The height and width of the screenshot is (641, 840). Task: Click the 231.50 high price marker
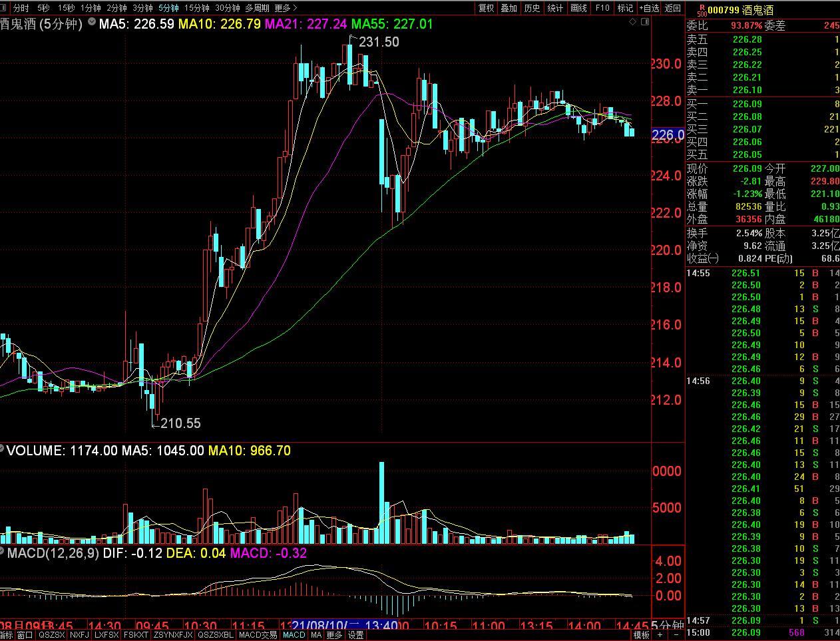pyautogui.click(x=379, y=41)
